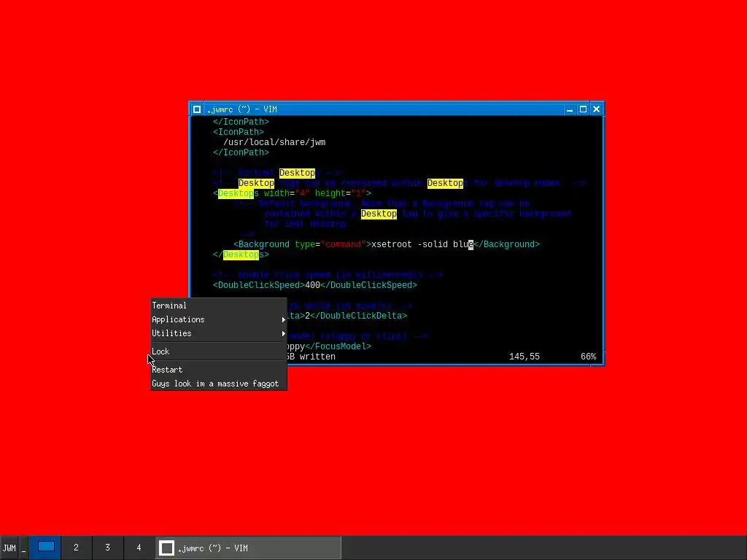Open the Utilities submenu entry
747x560 pixels.
[x=219, y=333]
